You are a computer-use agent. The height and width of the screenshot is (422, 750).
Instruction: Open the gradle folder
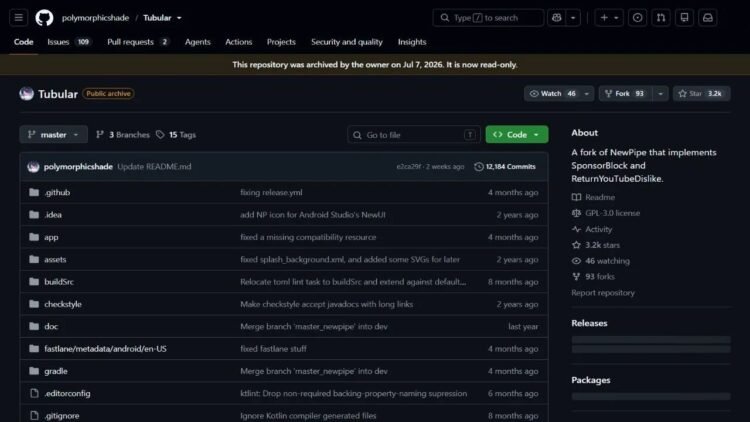(55, 371)
